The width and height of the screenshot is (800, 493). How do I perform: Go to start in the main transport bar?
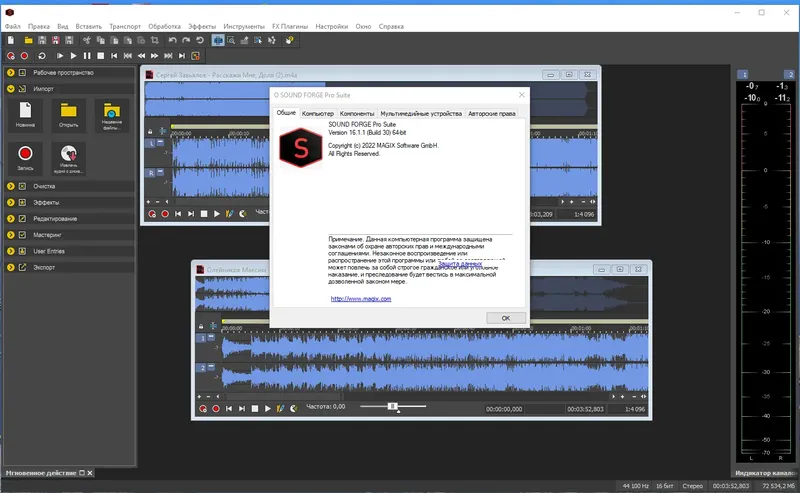114,56
